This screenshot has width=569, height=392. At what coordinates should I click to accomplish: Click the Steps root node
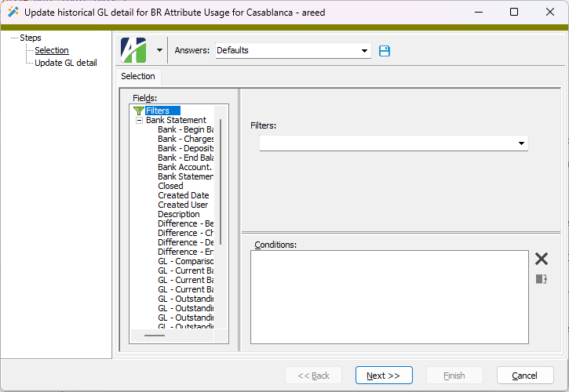[31, 38]
